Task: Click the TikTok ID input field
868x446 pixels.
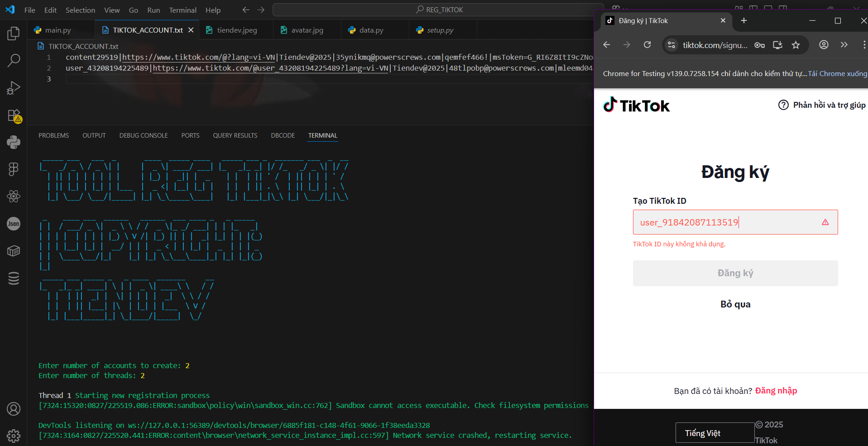Action: pos(735,222)
